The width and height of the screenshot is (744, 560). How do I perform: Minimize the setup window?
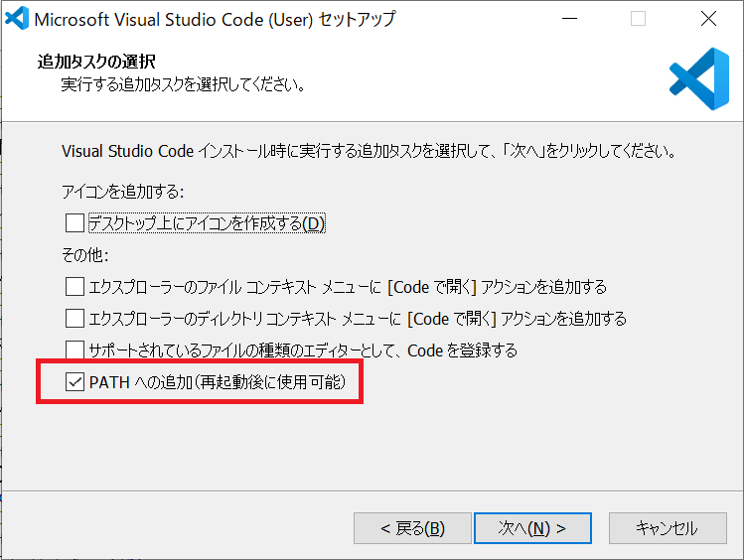pyautogui.click(x=569, y=19)
